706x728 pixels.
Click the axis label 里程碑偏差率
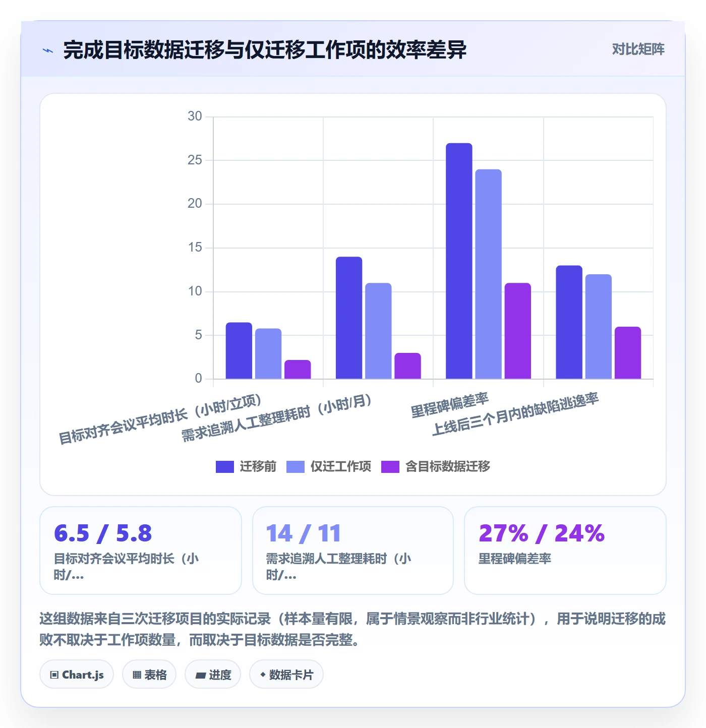click(x=450, y=406)
